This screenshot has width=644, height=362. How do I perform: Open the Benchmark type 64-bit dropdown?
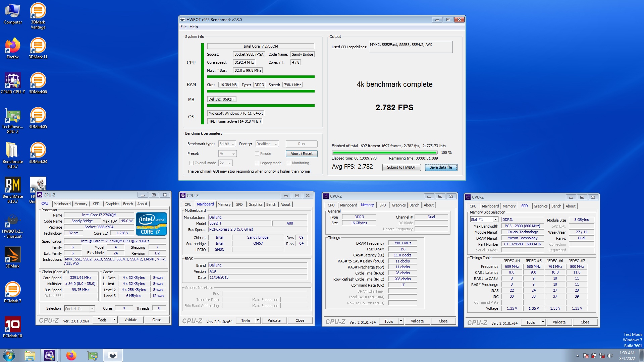point(227,144)
